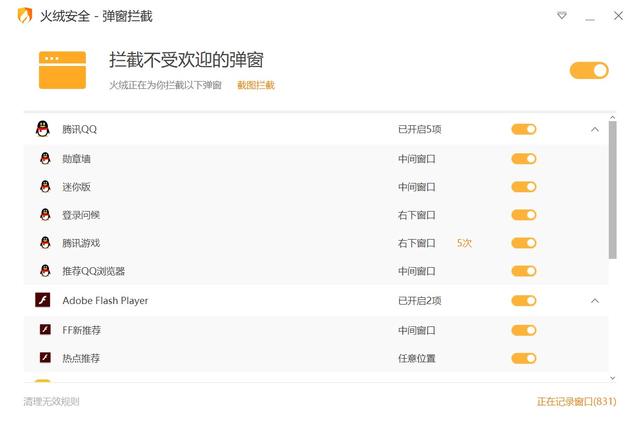Close the 弹窗拦截 window

click(x=618, y=16)
